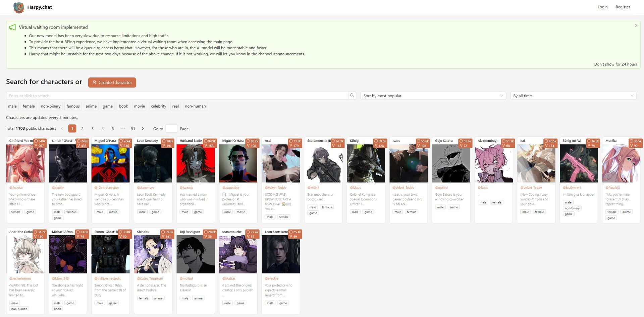Click the previous page arrow

click(x=62, y=128)
